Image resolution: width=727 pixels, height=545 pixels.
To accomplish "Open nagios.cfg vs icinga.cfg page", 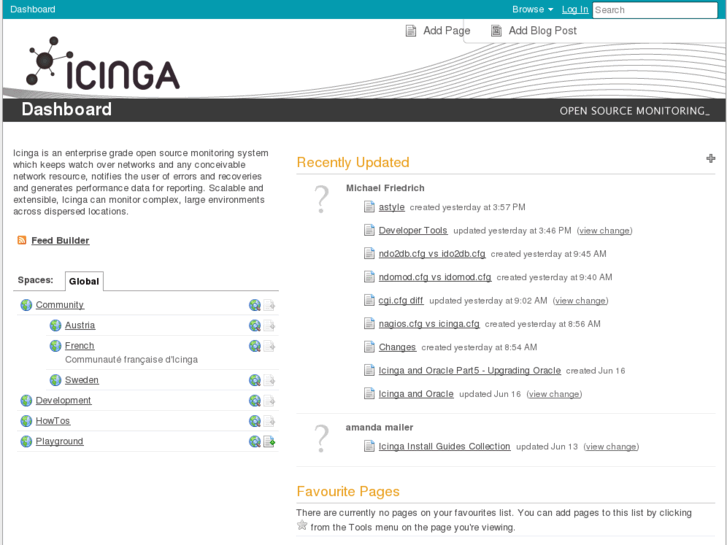I will 429,323.
